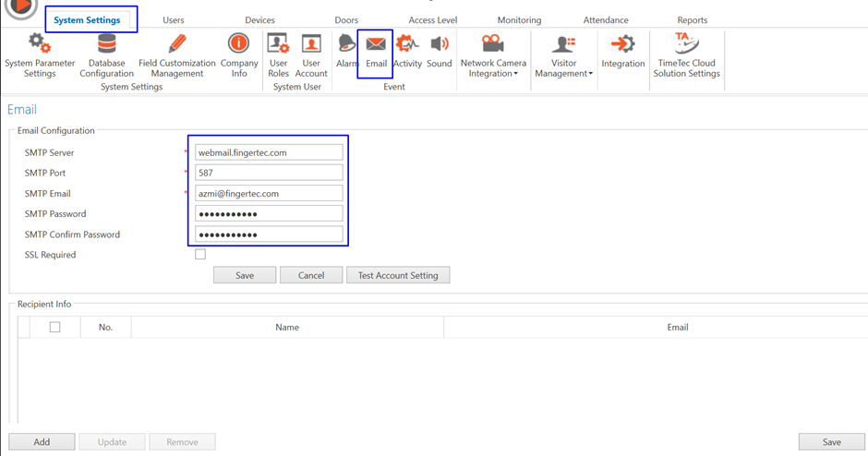
Task: Switch to Devices tab
Action: pos(259,20)
